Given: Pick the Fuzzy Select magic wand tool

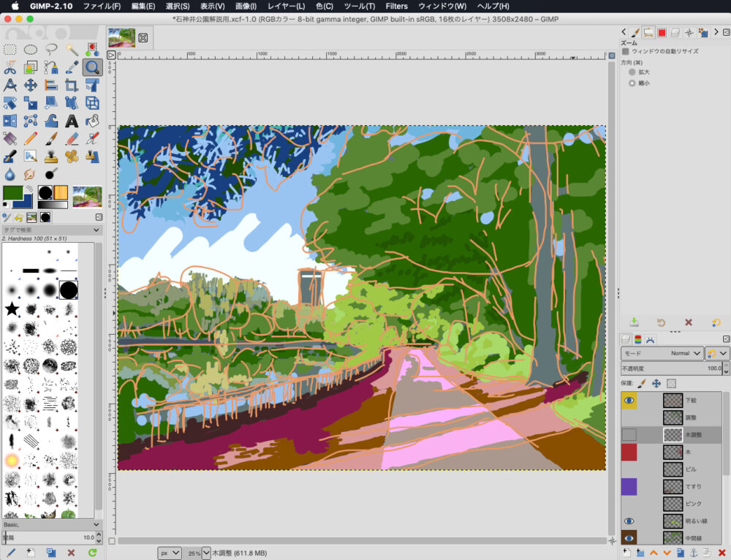Looking at the screenshot, I should pyautogui.click(x=72, y=50).
